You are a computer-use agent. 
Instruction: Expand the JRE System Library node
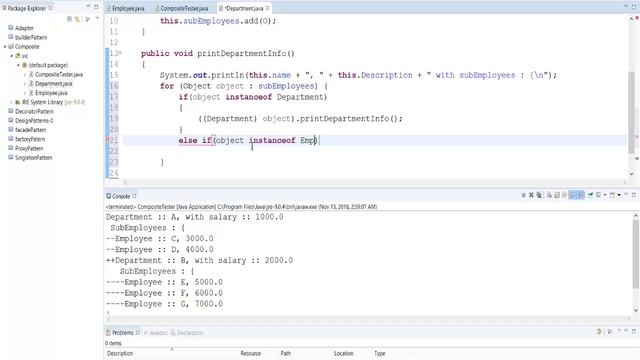11,102
